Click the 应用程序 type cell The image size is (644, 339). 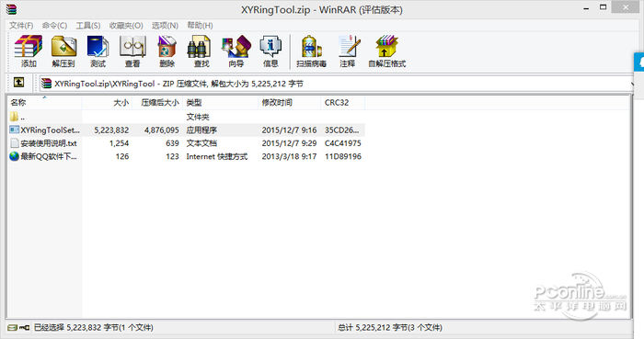pos(201,130)
